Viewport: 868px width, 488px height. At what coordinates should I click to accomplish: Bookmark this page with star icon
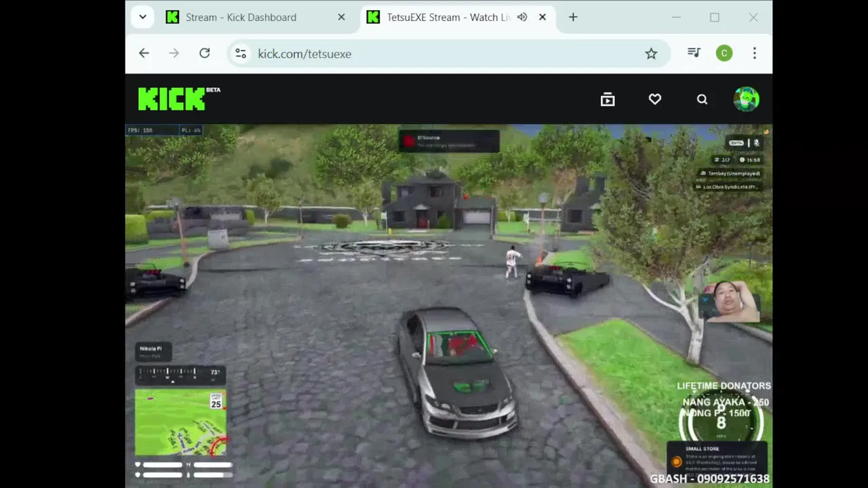coord(651,54)
